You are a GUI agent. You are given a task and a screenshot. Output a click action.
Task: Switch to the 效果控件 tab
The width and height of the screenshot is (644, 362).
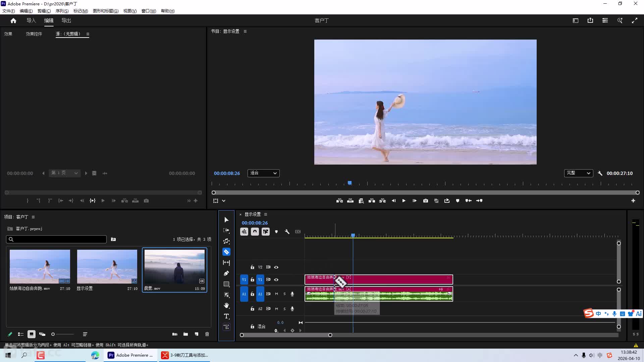pos(34,34)
